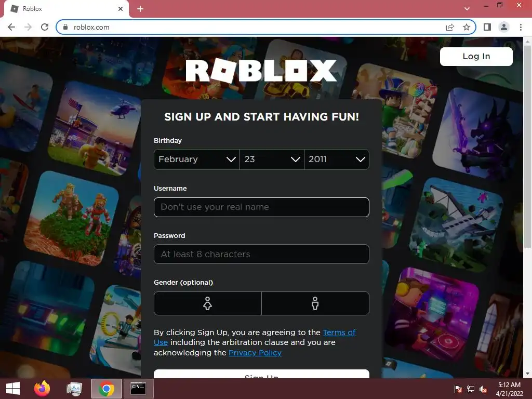532x399 pixels.
Task: Click the DJ turntable game thumbnail
Action: (431, 315)
